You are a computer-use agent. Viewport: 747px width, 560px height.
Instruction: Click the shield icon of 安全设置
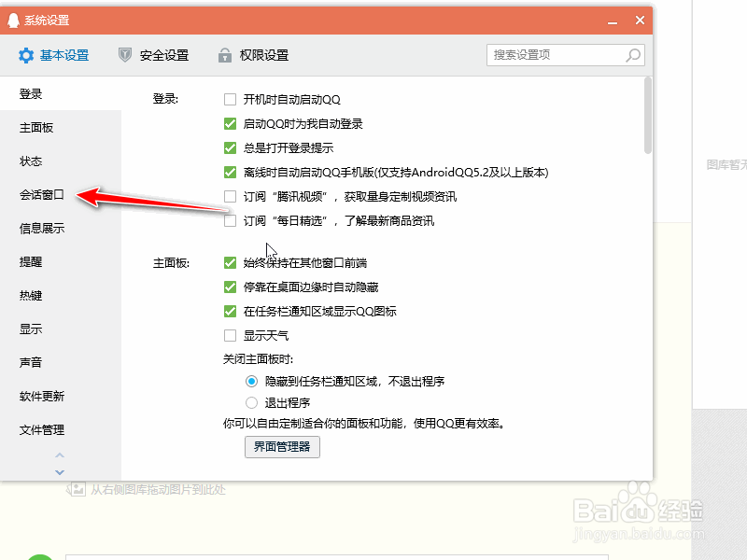[x=125, y=55]
